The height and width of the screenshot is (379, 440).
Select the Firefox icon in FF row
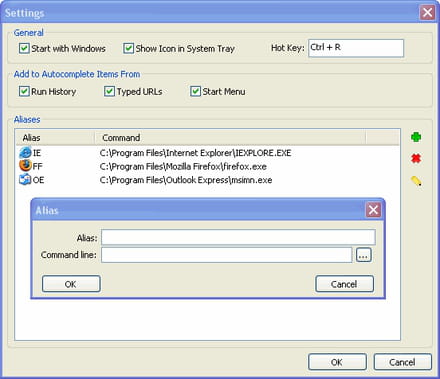click(x=25, y=166)
